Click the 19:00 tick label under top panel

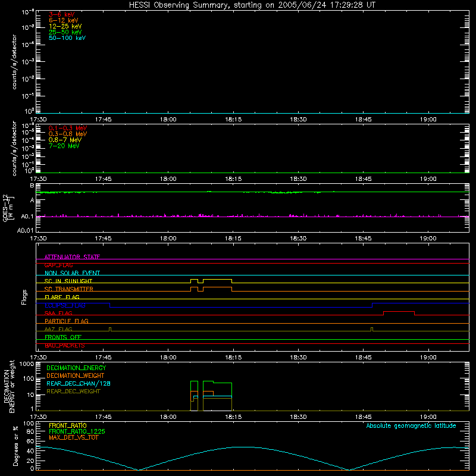(x=428, y=120)
